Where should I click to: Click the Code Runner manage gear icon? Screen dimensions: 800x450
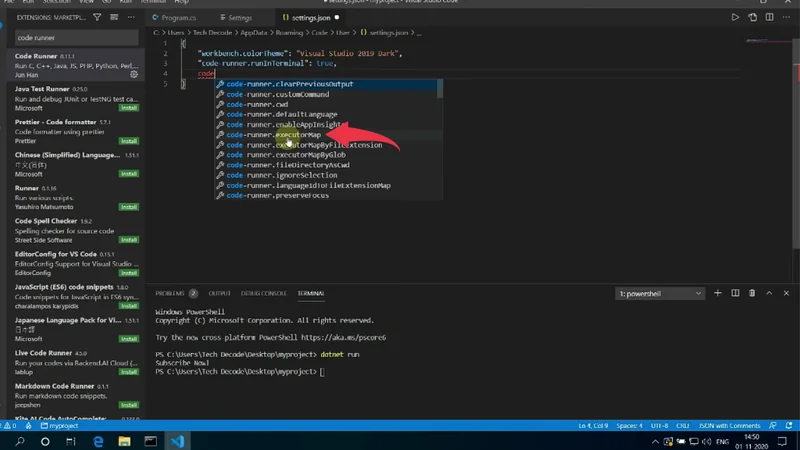tap(134, 75)
